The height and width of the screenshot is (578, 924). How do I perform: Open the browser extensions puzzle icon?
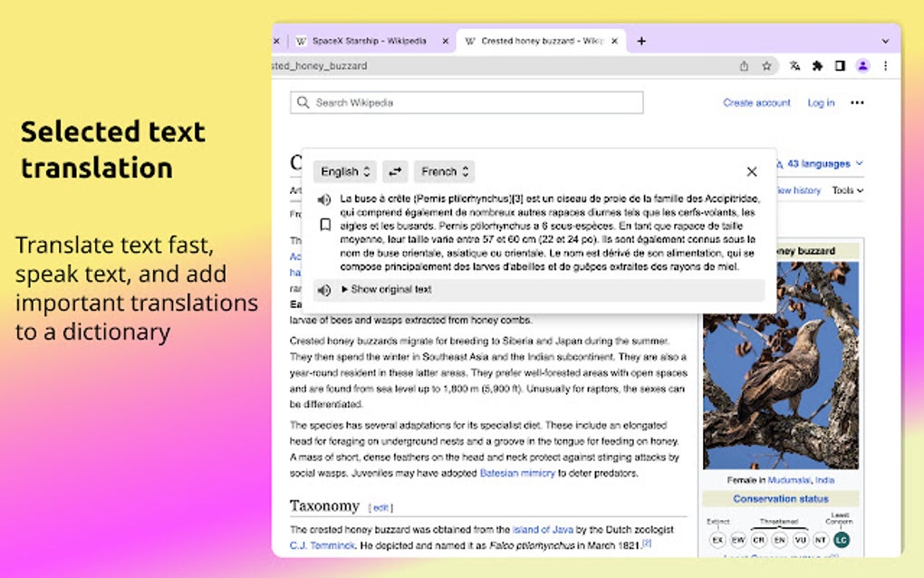click(x=817, y=66)
